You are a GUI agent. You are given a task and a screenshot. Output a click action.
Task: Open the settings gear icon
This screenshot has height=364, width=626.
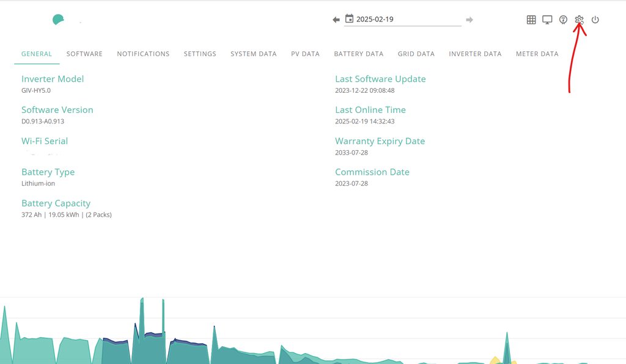(579, 20)
